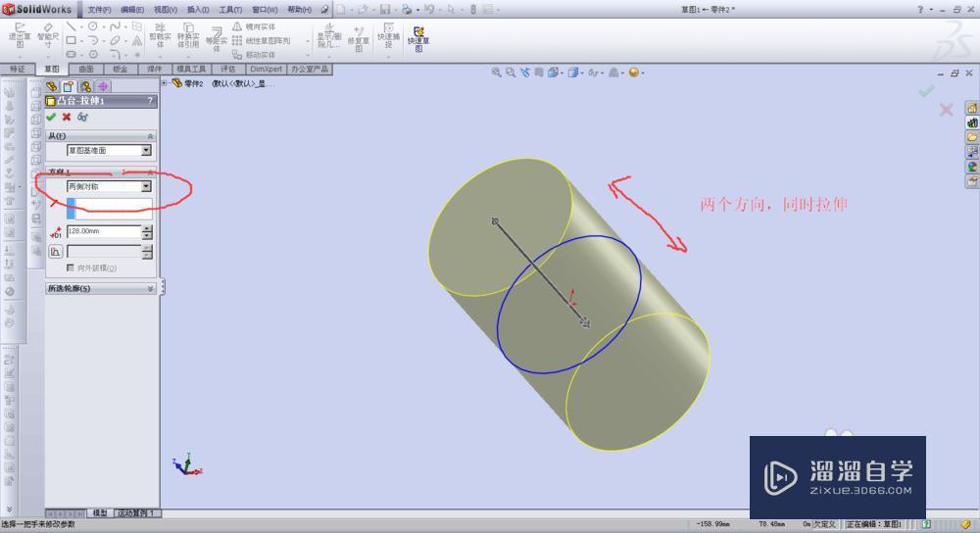Open the Apply Scene sphere dropdown
Viewport: 980px width, 533px height.
coord(634,73)
